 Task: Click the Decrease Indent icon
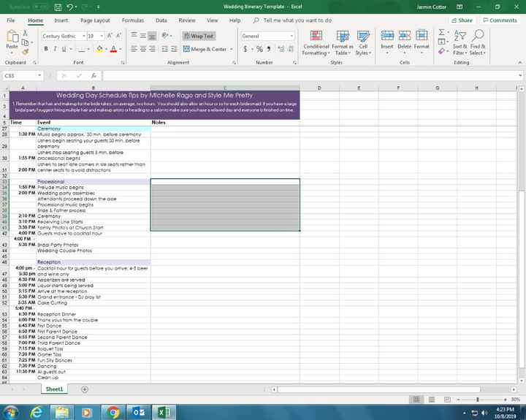click(x=164, y=49)
